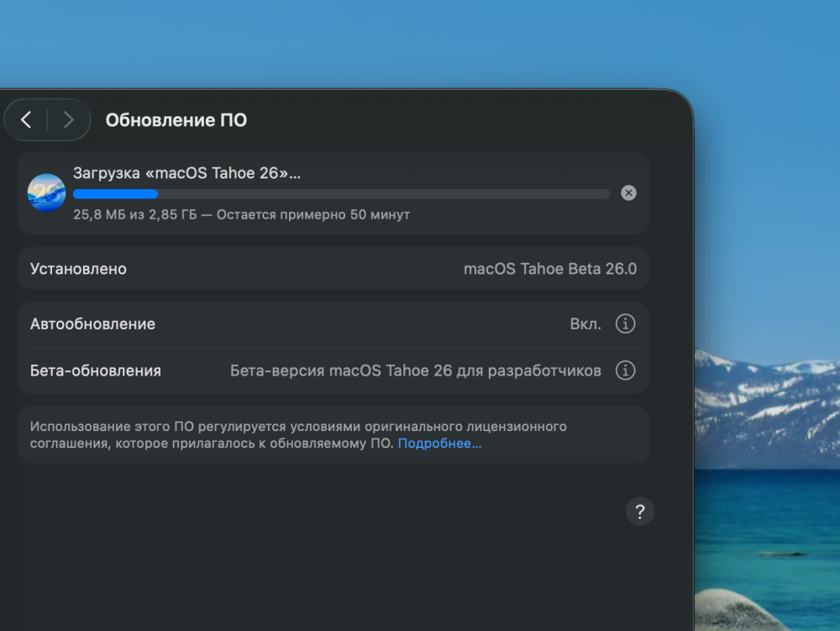The image size is (840, 631).
Task: Click the Вкл. value for auto-update
Action: coord(585,324)
